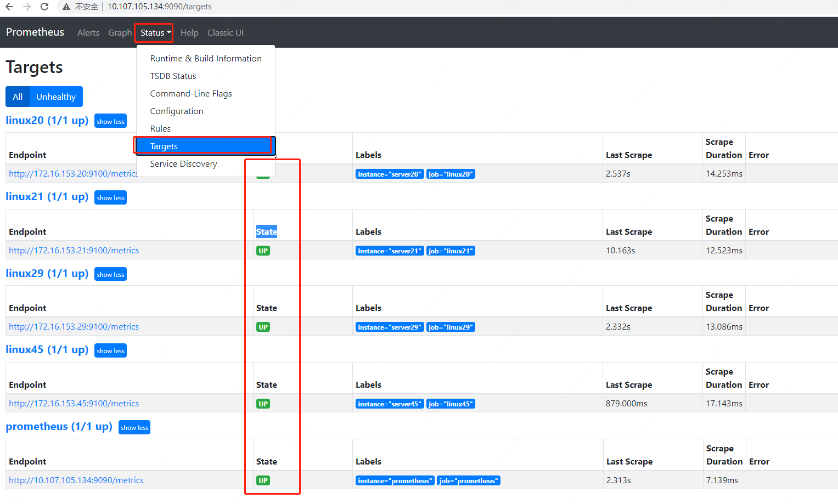Collapse linux20 with show less

tap(110, 121)
